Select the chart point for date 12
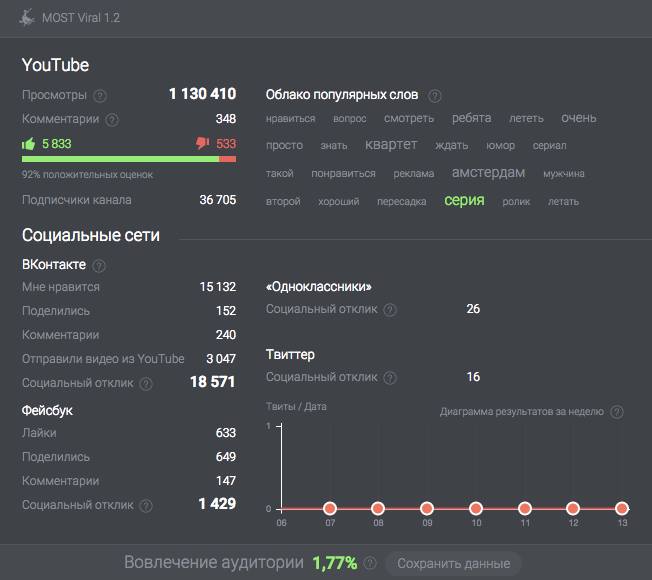 pyautogui.click(x=573, y=508)
